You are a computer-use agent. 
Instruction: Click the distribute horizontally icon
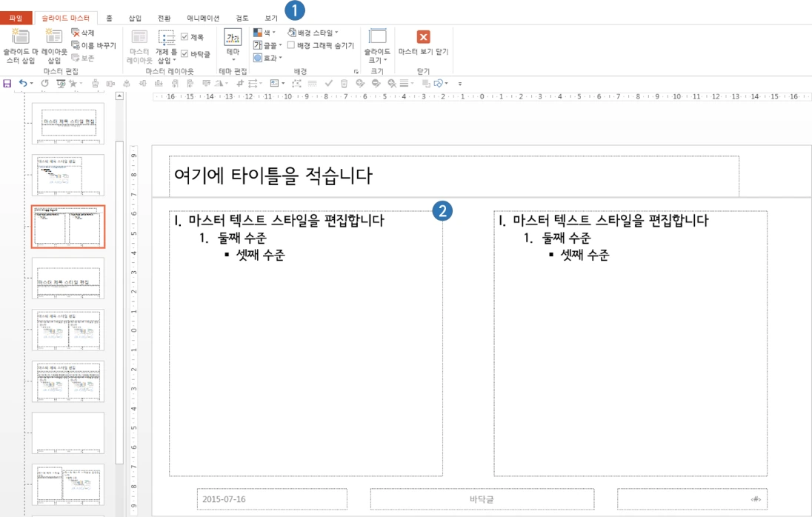click(x=110, y=83)
